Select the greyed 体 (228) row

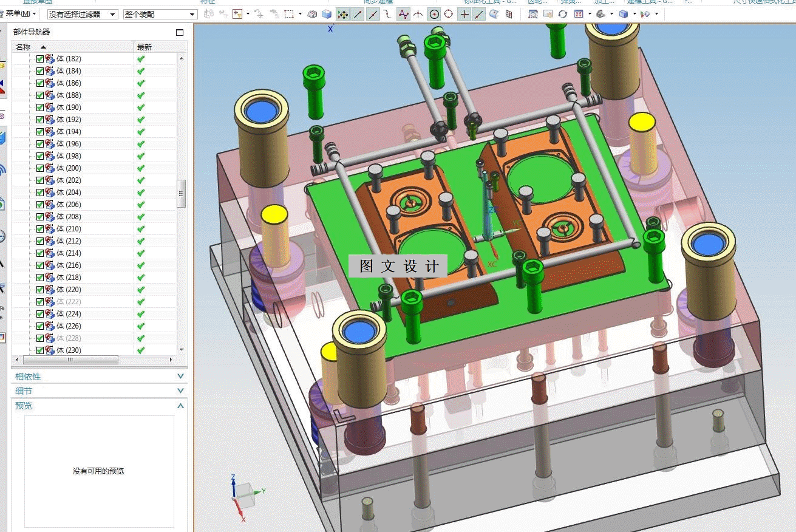tap(94, 338)
